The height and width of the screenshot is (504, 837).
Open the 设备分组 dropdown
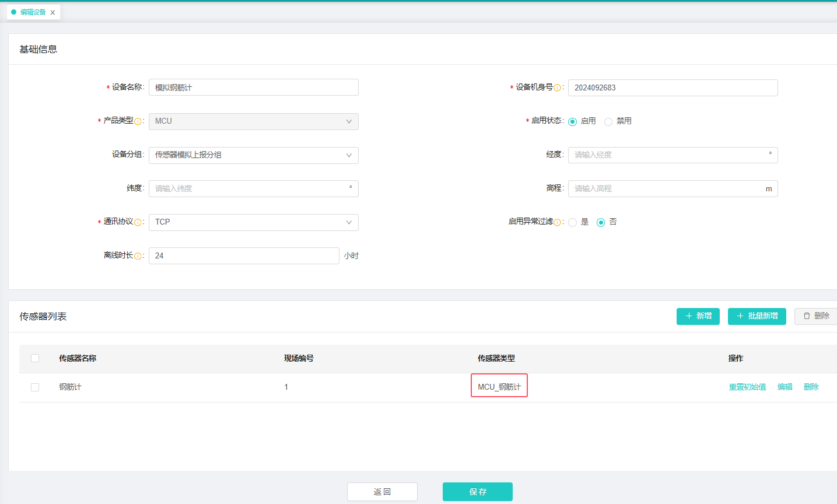point(253,155)
